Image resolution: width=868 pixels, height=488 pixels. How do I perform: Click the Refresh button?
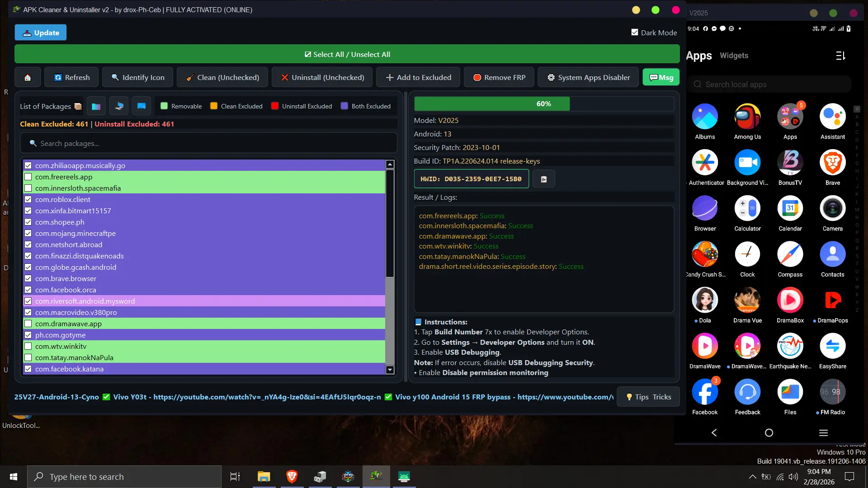pyautogui.click(x=72, y=77)
